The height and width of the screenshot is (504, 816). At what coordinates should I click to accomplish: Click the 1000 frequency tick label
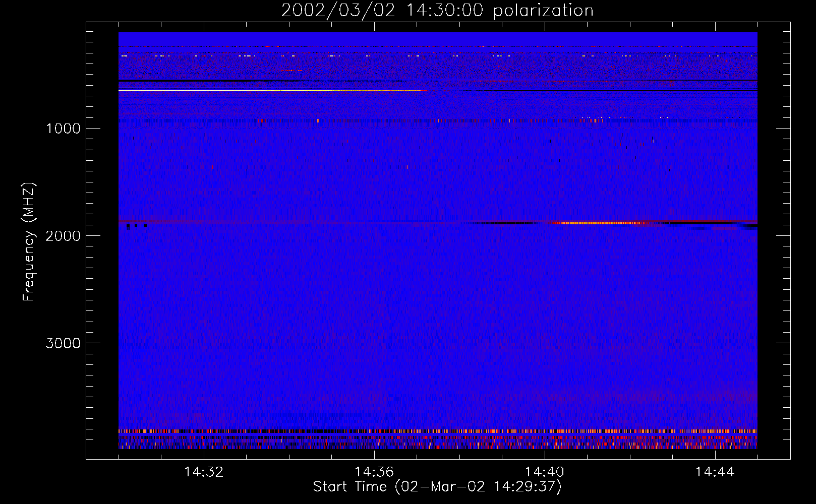(63, 129)
